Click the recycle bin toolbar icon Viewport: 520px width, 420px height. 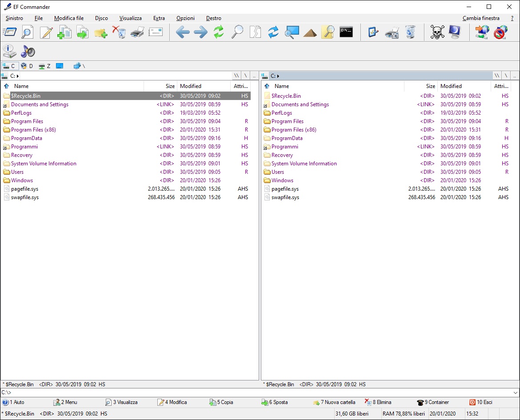pyautogui.click(x=410, y=32)
